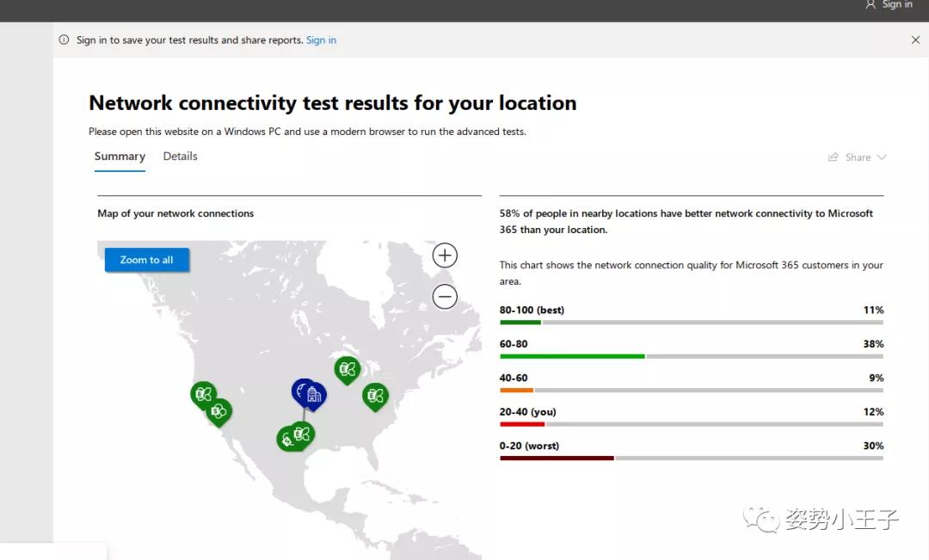Viewport: 929px width, 560px height.
Task: Select the green marker on the East Coast
Action: pos(375,397)
